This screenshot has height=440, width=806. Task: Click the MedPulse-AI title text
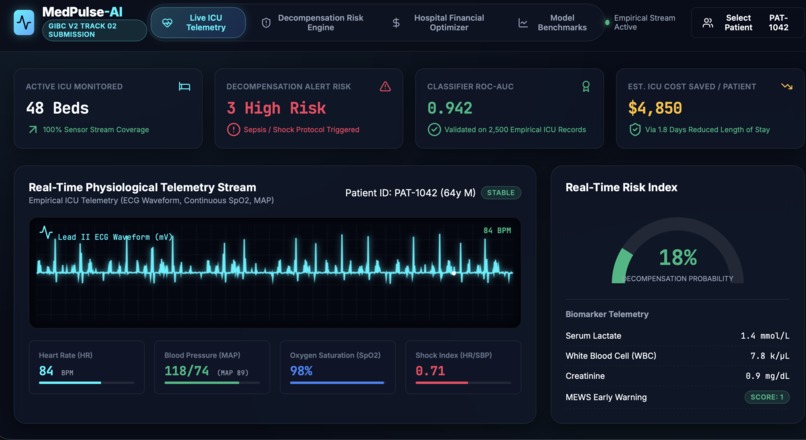[x=82, y=12]
